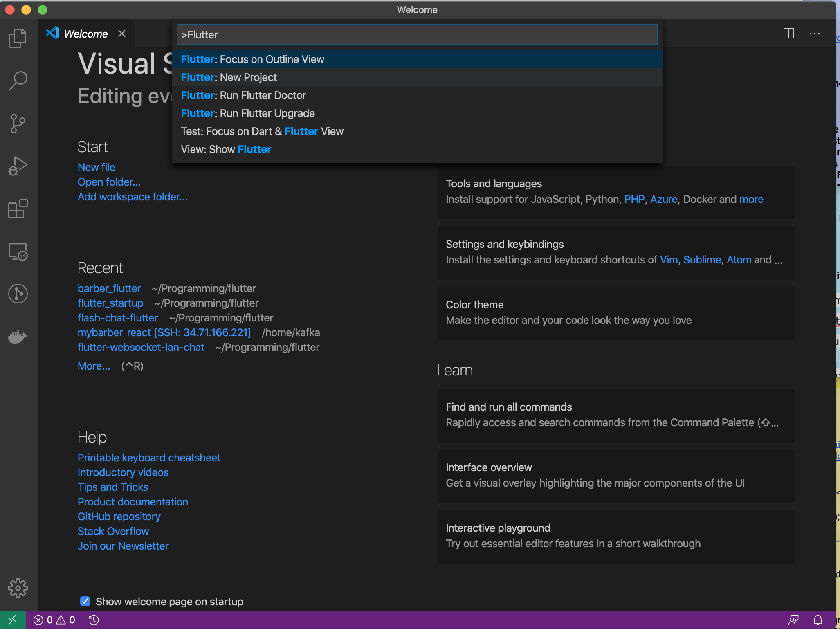This screenshot has width=840, height=629.
Task: Open the Search view in activity bar
Action: point(18,81)
